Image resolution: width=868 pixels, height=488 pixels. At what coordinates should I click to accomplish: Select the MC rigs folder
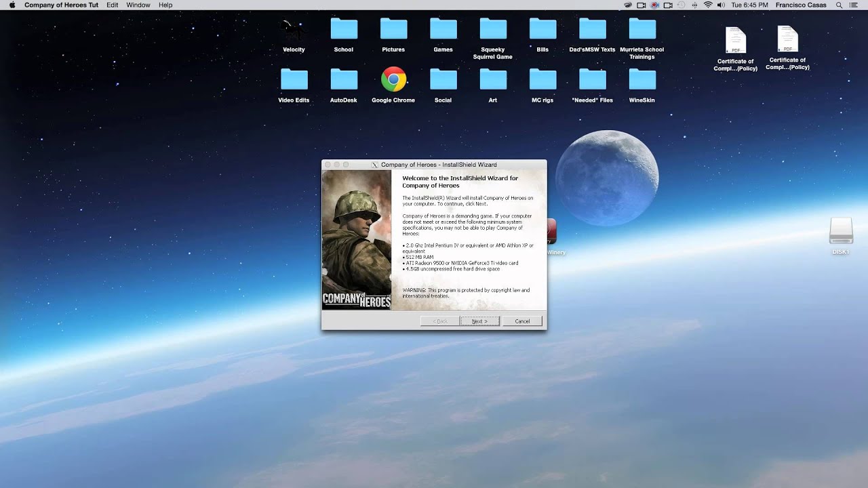542,80
